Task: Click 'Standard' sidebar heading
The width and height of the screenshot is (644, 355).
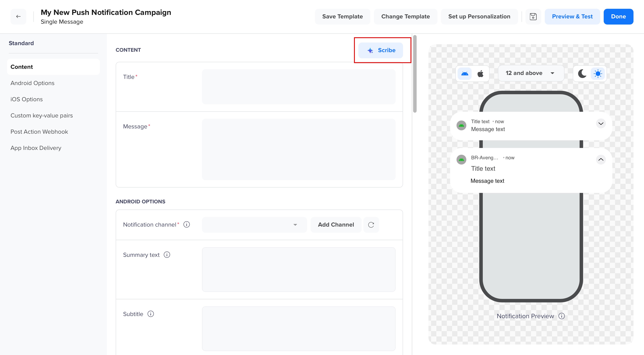Action: pyautogui.click(x=21, y=43)
